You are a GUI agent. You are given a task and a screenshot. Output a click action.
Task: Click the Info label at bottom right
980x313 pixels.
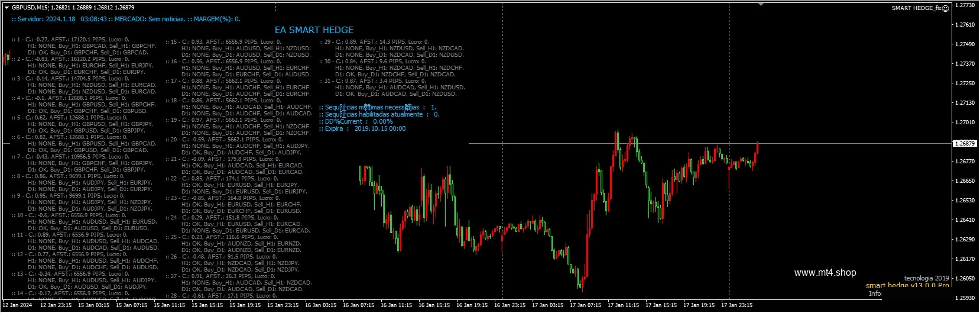(x=874, y=293)
